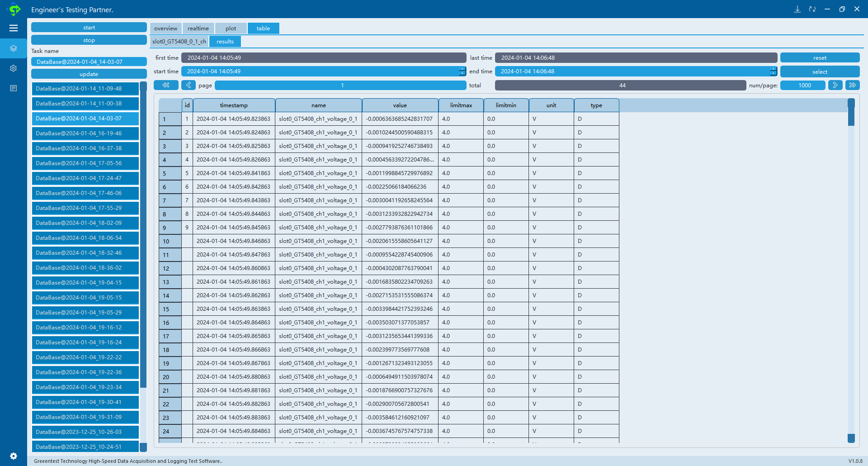This screenshot has height=466, width=868.
Task: Jump to last page double-right arrows
Action: 853,85
